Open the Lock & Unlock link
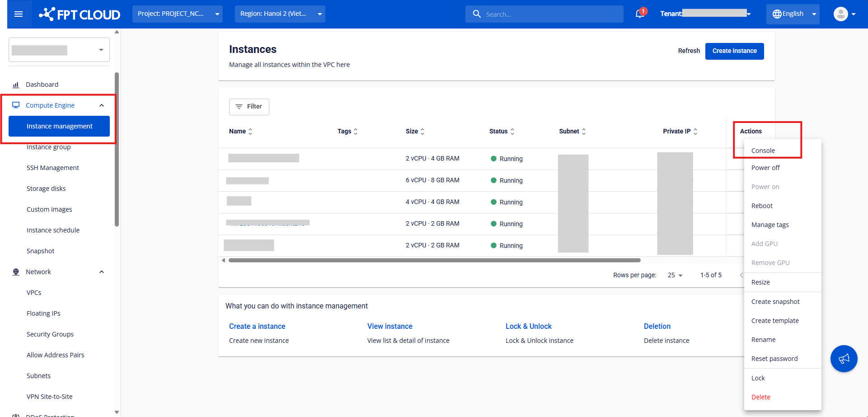The image size is (868, 417). (528, 326)
